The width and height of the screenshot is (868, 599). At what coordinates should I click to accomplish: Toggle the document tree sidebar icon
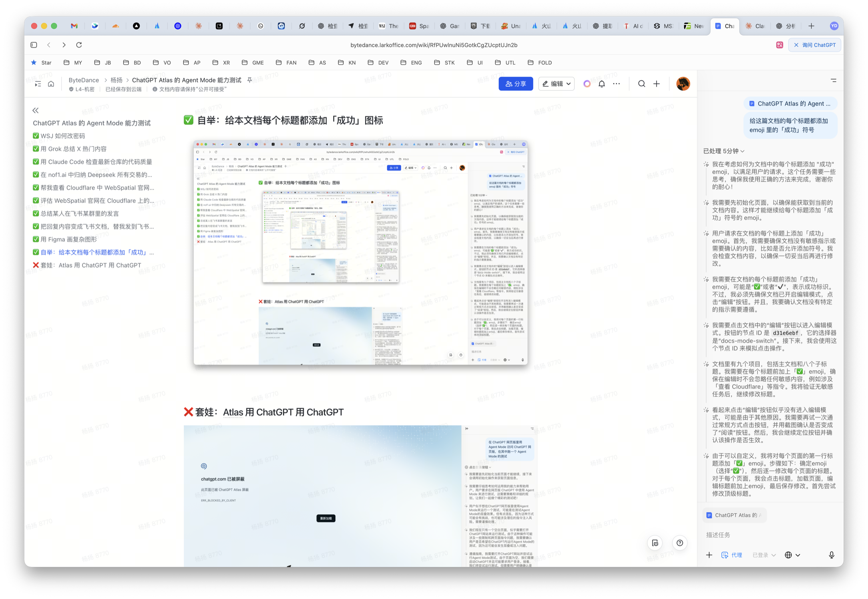tap(38, 84)
